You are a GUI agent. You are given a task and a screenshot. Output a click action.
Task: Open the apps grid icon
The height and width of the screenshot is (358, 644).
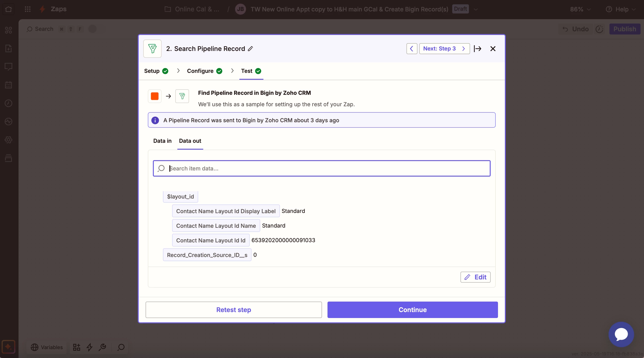28,9
